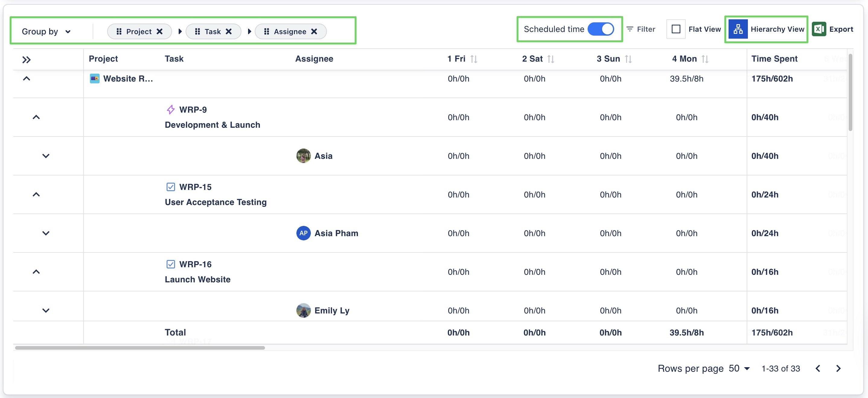Collapse the WRP-16 Launch Website task

tap(36, 271)
